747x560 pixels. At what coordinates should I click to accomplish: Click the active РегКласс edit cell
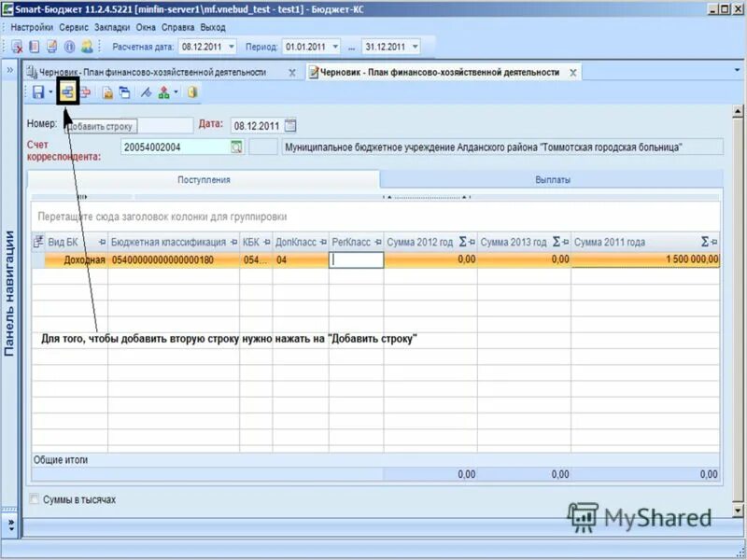357,260
